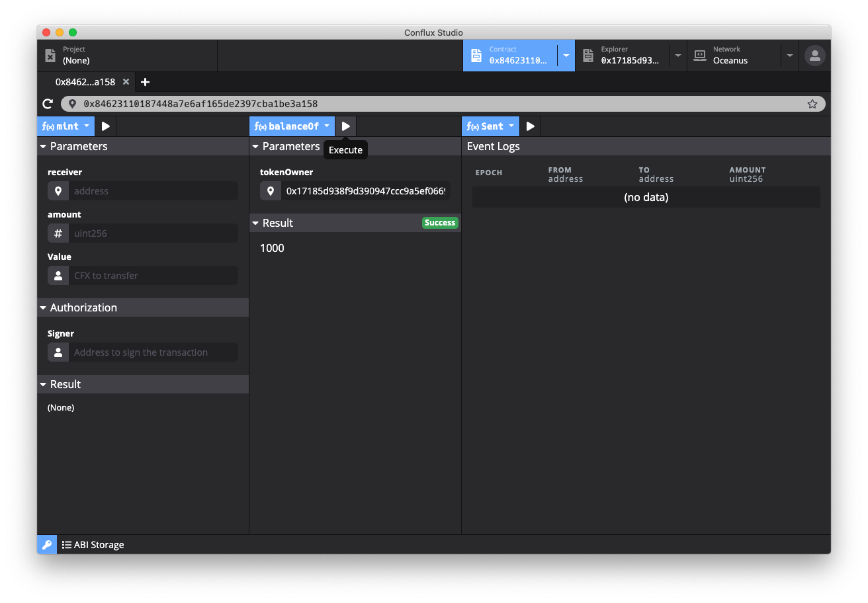
Task: Click the TO address column header
Action: tap(656, 175)
